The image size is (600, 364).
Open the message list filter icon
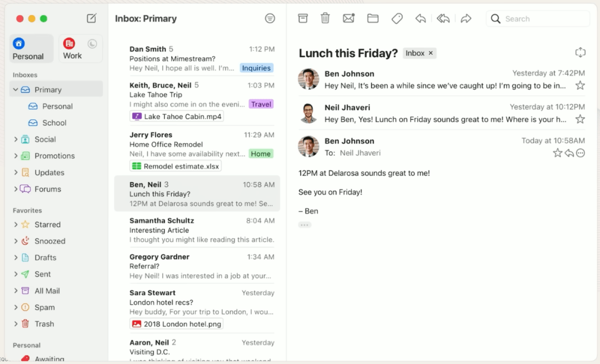coord(270,18)
